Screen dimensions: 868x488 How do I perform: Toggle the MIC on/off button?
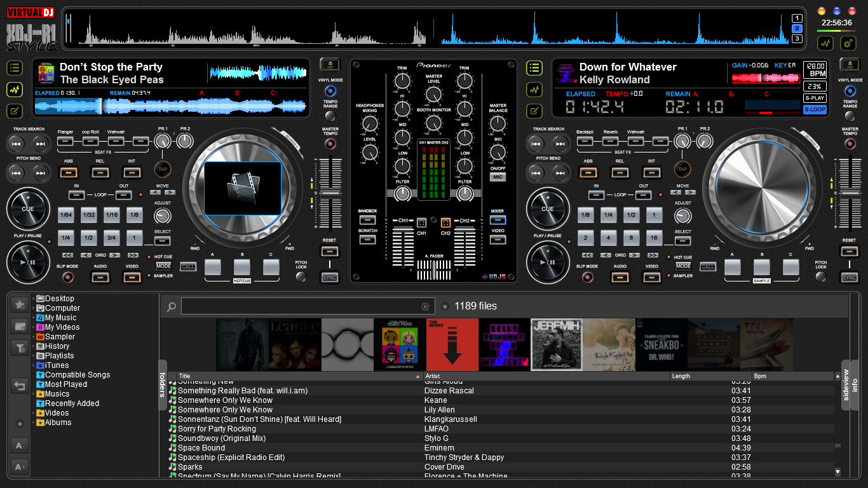pos(498,177)
